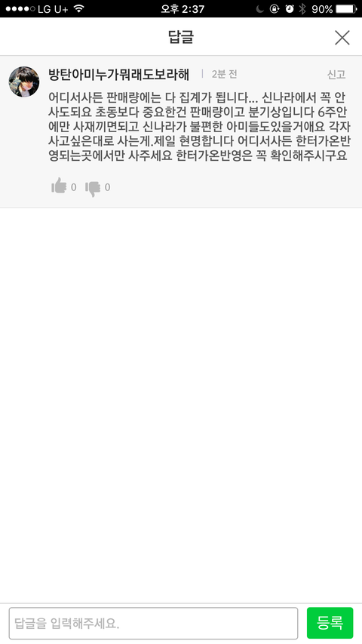This screenshot has height=644, width=362.
Task: Focus the 답글을 입력해주세요 reply field
Action: coord(154,623)
